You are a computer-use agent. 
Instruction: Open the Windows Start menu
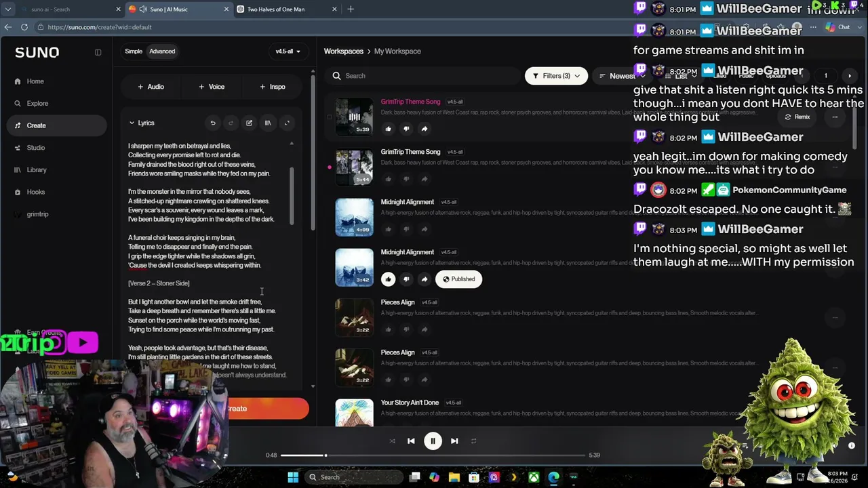293,477
